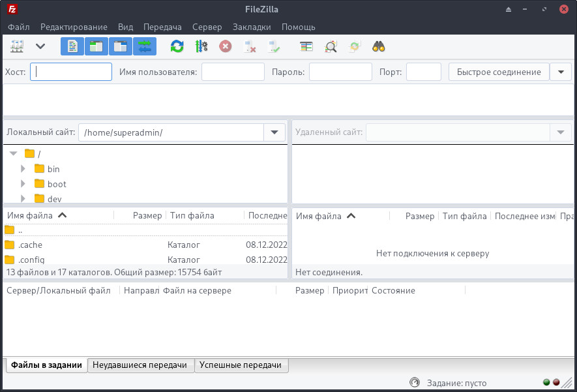
Task: Disconnect from the current server
Action: [x=250, y=47]
